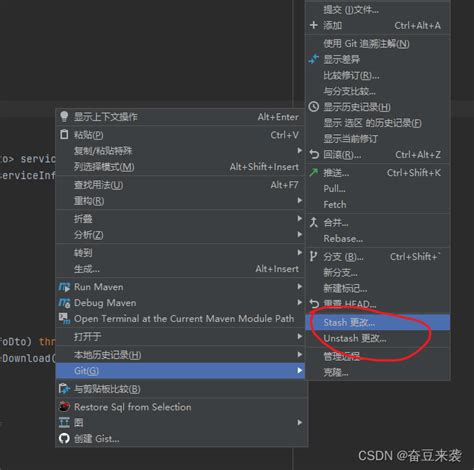Select Stash 更改... menu entry
This screenshot has width=474, height=470.
(378, 322)
